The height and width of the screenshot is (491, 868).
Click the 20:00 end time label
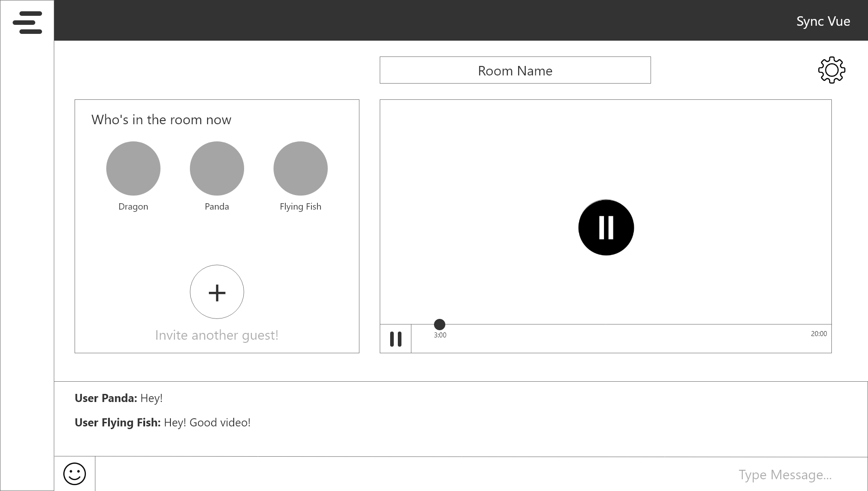tap(819, 334)
